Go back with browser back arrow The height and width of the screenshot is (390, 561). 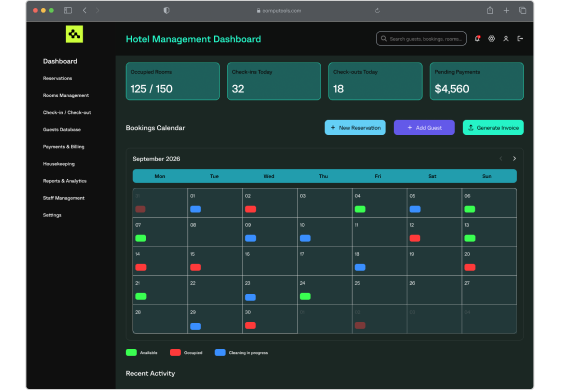[85, 11]
